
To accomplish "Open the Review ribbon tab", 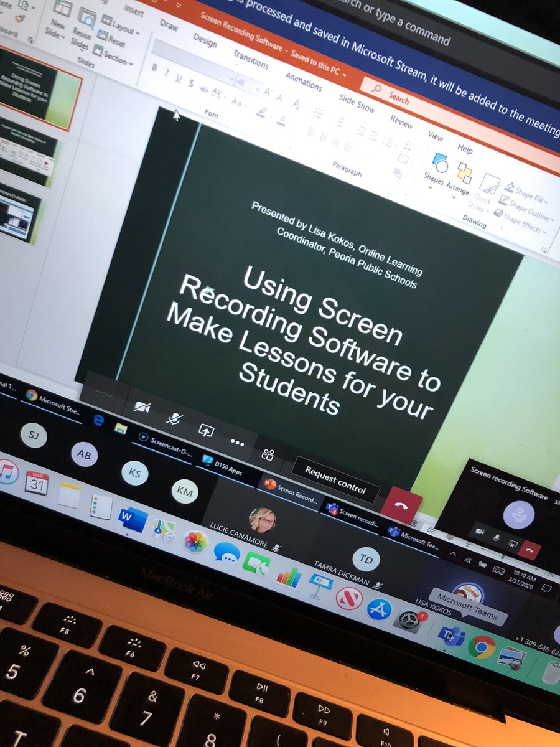I will pyautogui.click(x=401, y=122).
